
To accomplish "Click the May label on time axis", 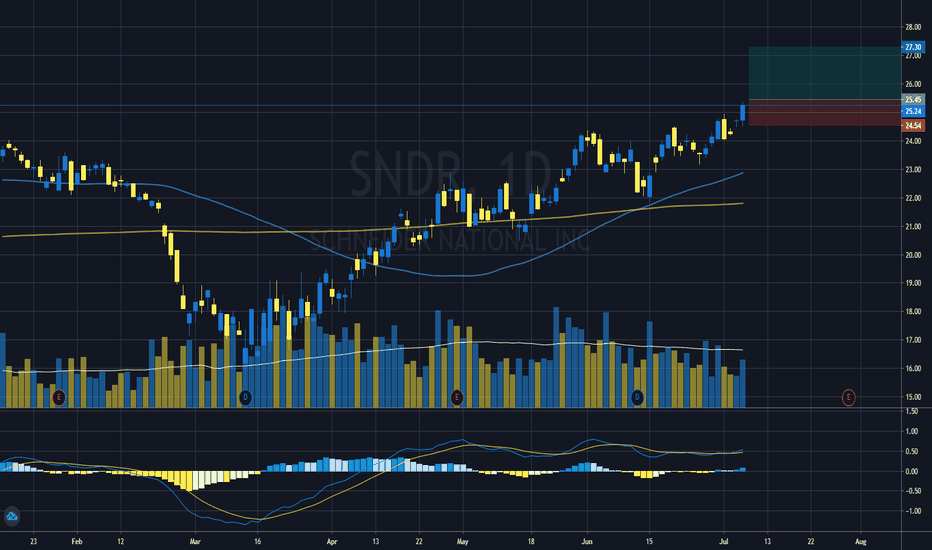I will click(462, 542).
